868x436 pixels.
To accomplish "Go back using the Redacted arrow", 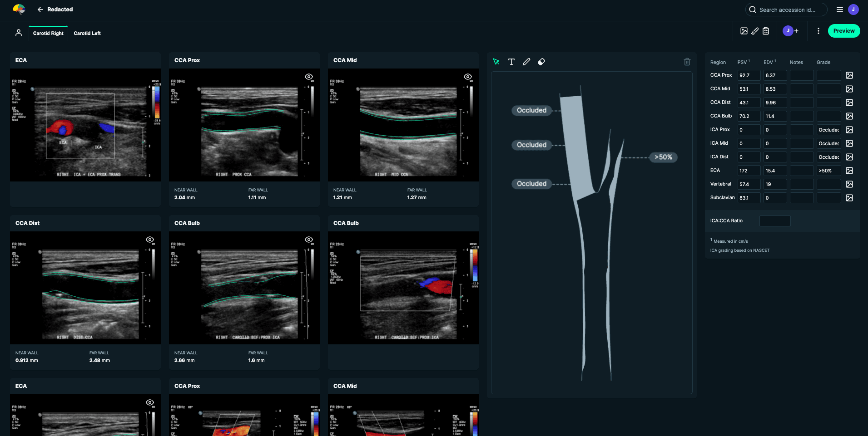I will [40, 10].
